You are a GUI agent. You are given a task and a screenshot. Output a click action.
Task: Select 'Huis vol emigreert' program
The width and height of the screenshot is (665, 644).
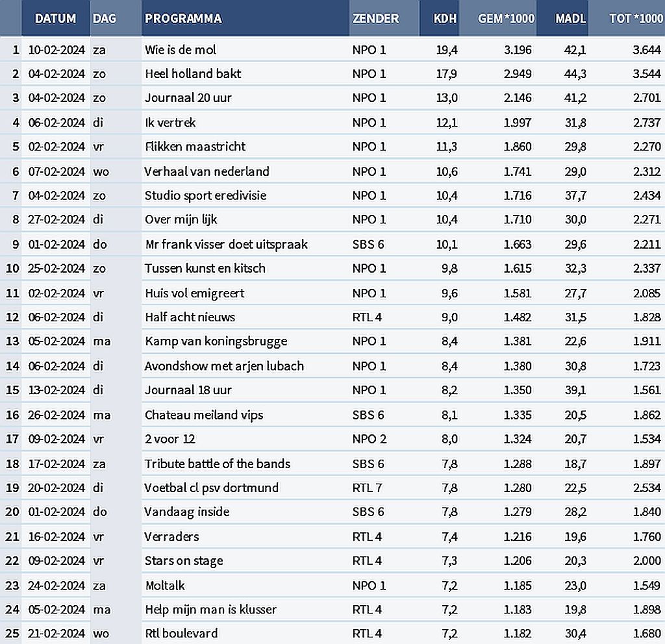195,293
